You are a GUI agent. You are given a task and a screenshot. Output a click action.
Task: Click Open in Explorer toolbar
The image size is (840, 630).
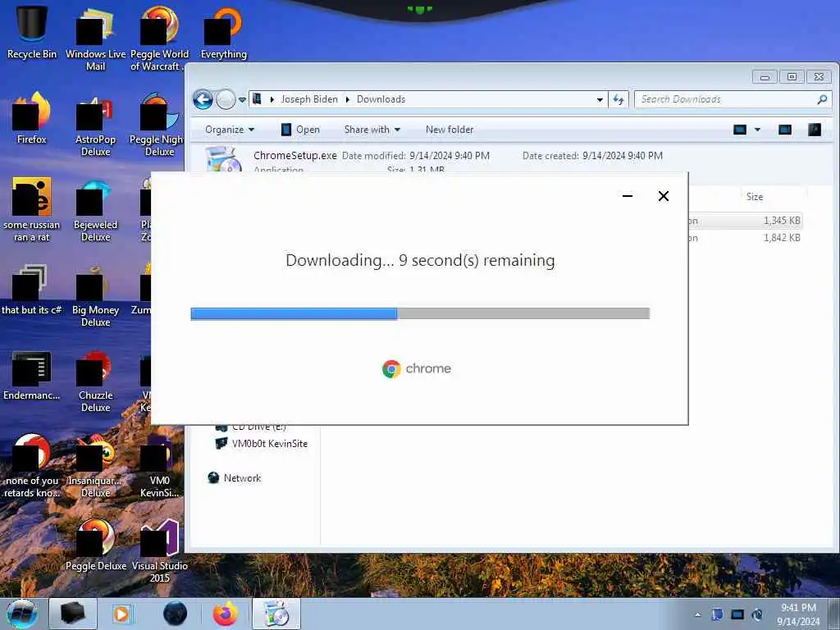(300, 130)
